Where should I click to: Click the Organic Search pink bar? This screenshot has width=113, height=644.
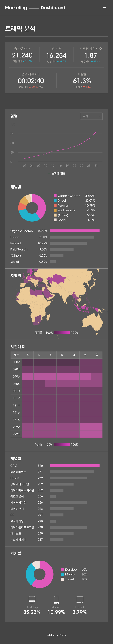click(x=75, y=231)
